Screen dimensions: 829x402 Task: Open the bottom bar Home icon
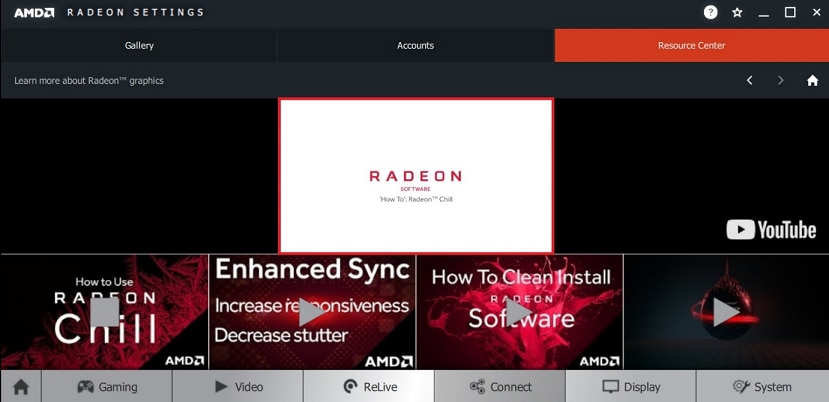(21, 387)
